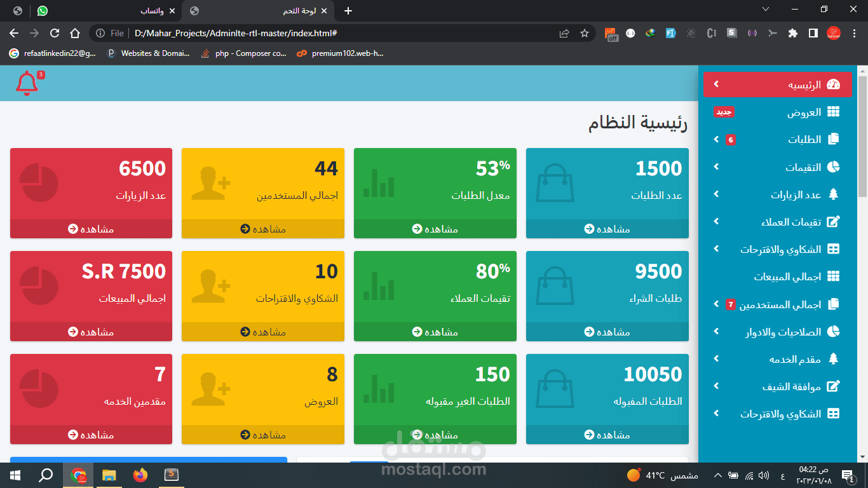Open php - Composer bookmark
The width and height of the screenshot is (868, 488).
click(x=243, y=53)
